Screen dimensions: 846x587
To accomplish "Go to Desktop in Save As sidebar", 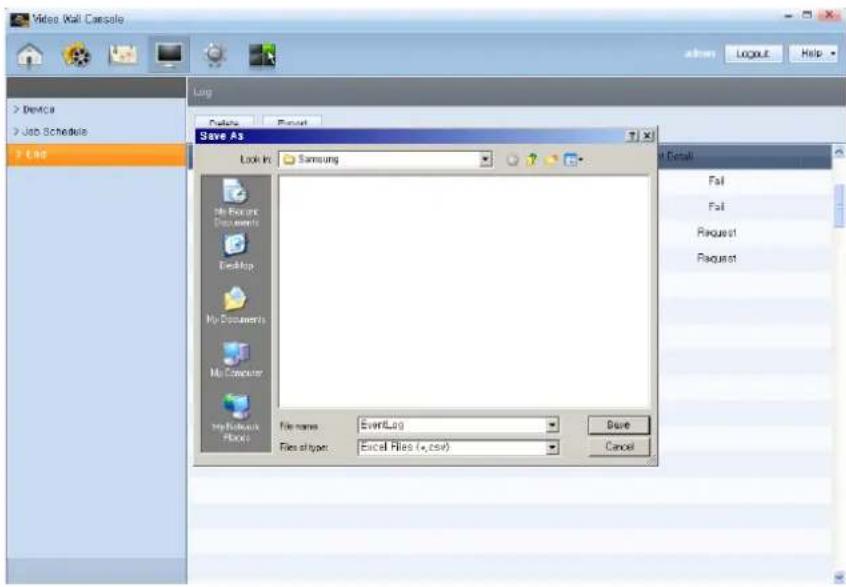I will pos(236,251).
